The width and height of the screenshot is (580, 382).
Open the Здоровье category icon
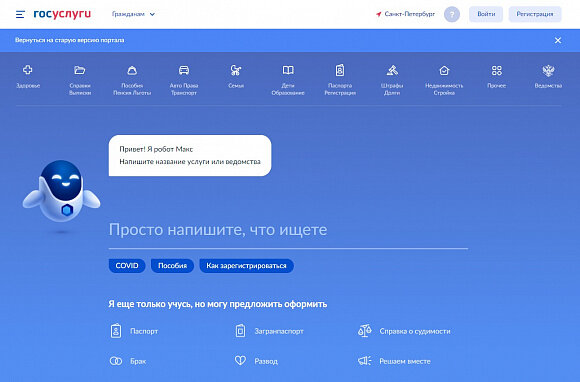click(28, 70)
